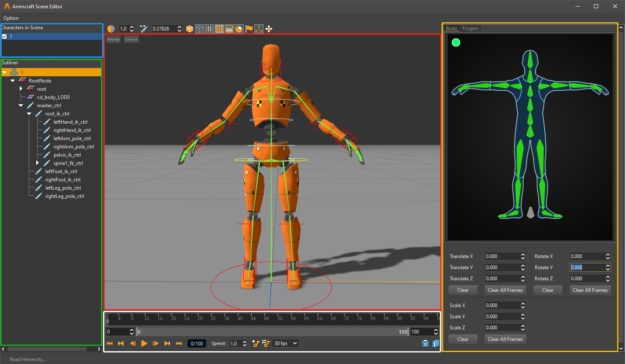Click the blue book icon in timeline
Screen dimensions: 625x364
coord(436,343)
